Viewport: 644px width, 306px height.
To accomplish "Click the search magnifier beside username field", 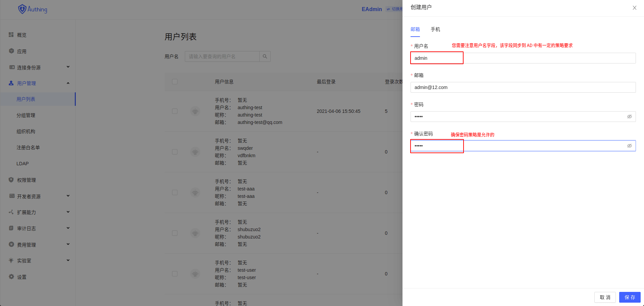I will click(x=265, y=56).
